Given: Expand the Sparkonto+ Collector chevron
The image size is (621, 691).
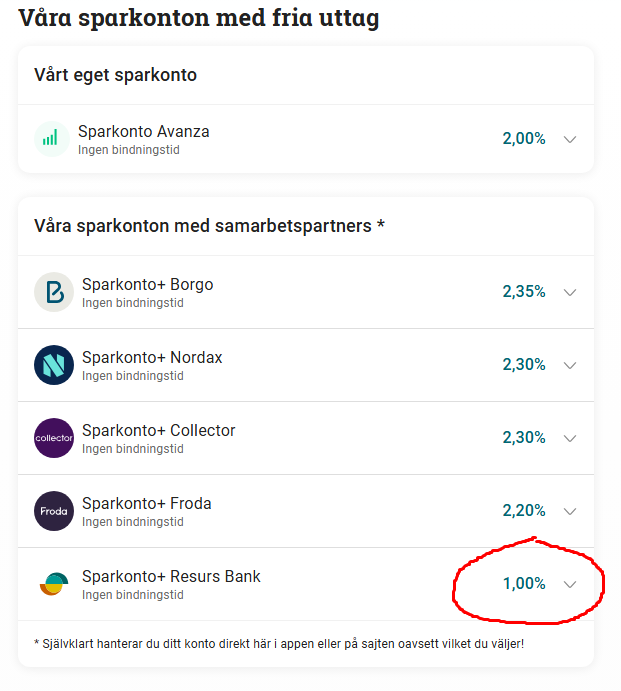Looking at the screenshot, I should point(570,438).
